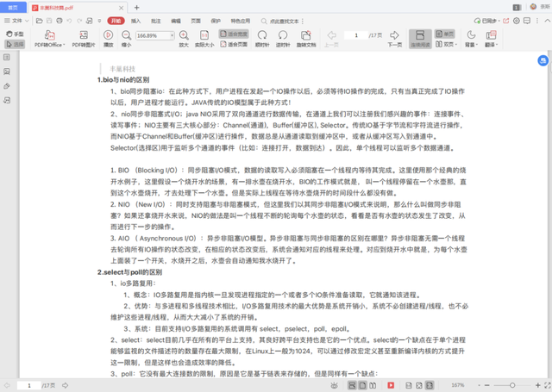552x392 pixels.
Task: Switch to single page view (单页)
Action: 445,34
